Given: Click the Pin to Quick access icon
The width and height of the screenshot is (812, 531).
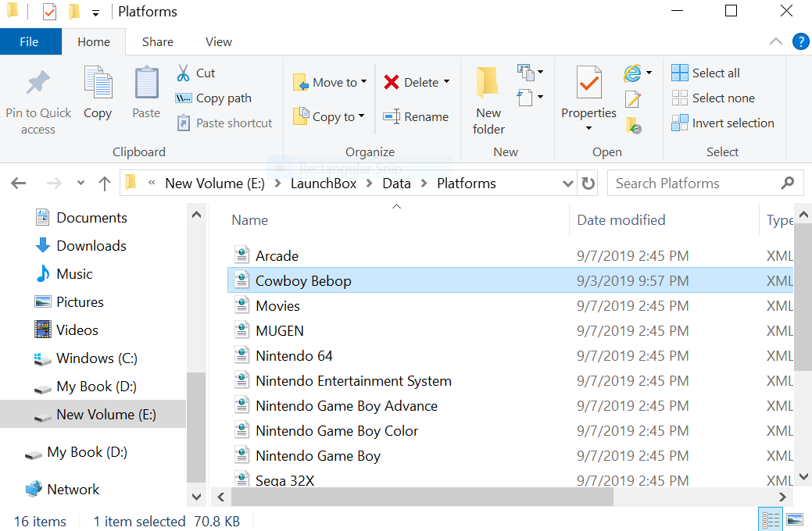Looking at the screenshot, I should tap(38, 83).
